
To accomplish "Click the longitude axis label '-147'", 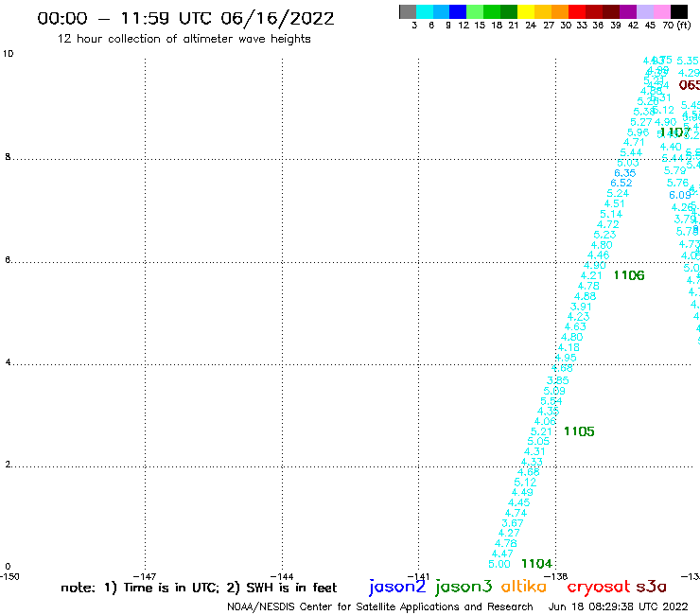I will 145,576.
